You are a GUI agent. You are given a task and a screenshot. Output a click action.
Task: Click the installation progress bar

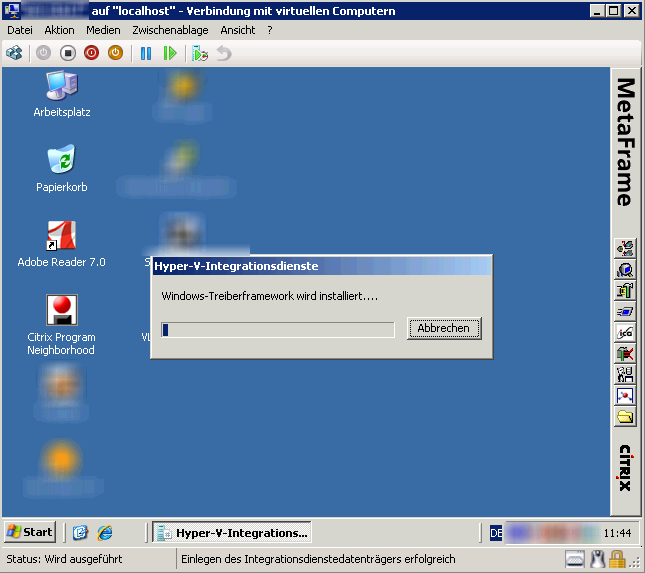(278, 330)
